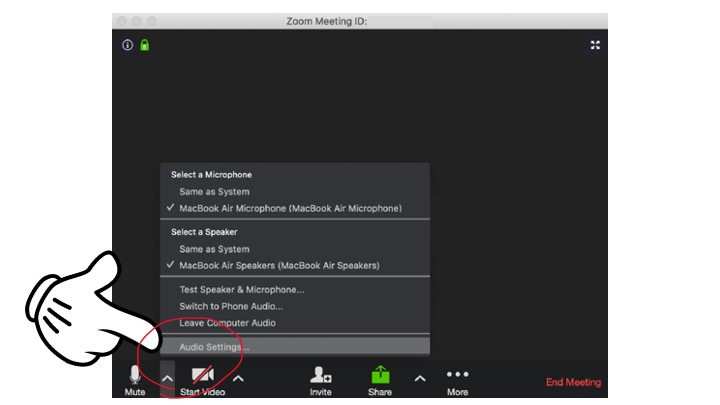The height and width of the screenshot is (405, 720).
Task: Expand share options arrow beside Share
Action: click(420, 378)
